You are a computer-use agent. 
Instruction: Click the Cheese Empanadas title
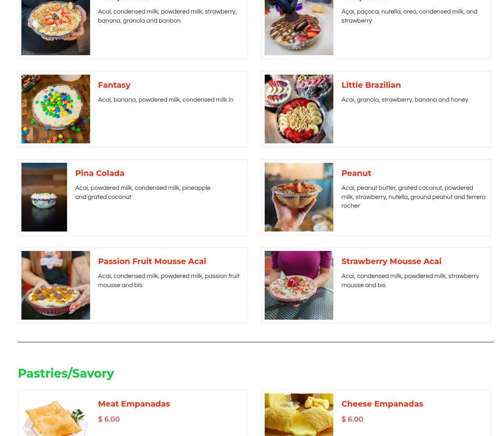pyautogui.click(x=382, y=404)
